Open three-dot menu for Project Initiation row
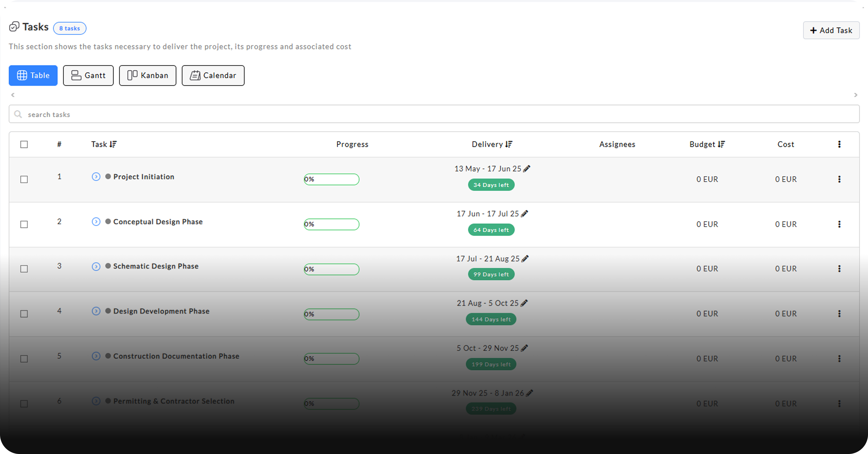 tap(839, 179)
